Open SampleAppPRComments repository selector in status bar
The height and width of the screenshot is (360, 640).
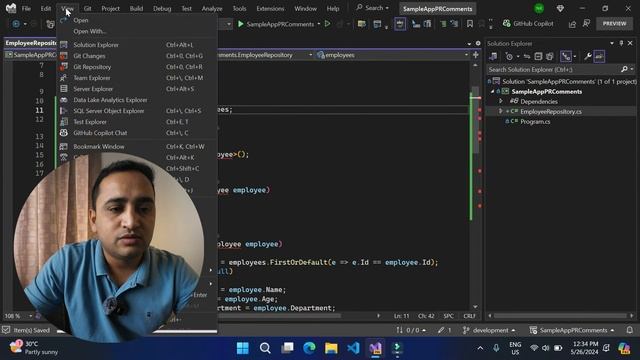click(572, 330)
